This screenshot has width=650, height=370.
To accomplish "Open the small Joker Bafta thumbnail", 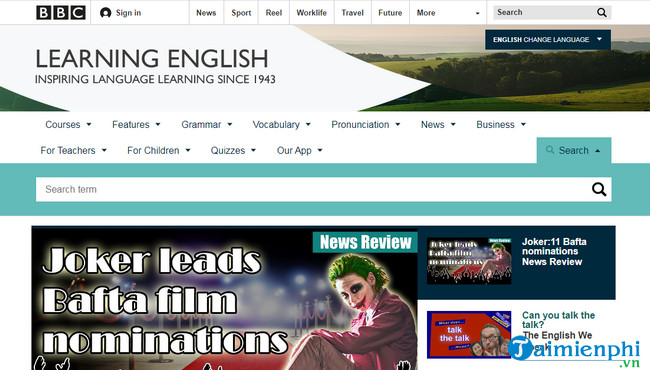I will [469, 261].
